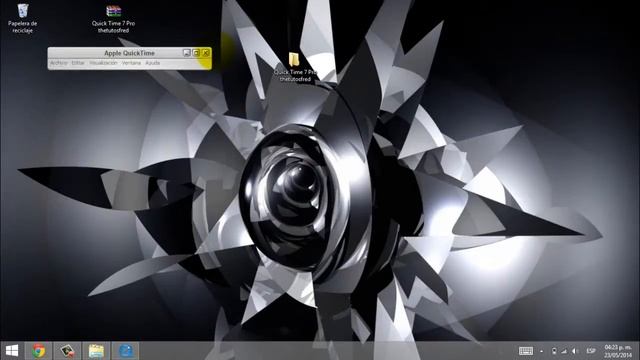Open the Windows Start button

tap(12, 351)
